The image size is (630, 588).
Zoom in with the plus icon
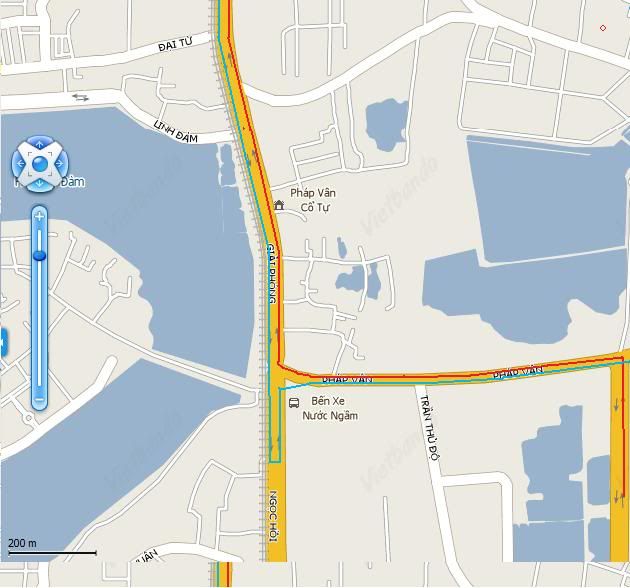[39, 217]
